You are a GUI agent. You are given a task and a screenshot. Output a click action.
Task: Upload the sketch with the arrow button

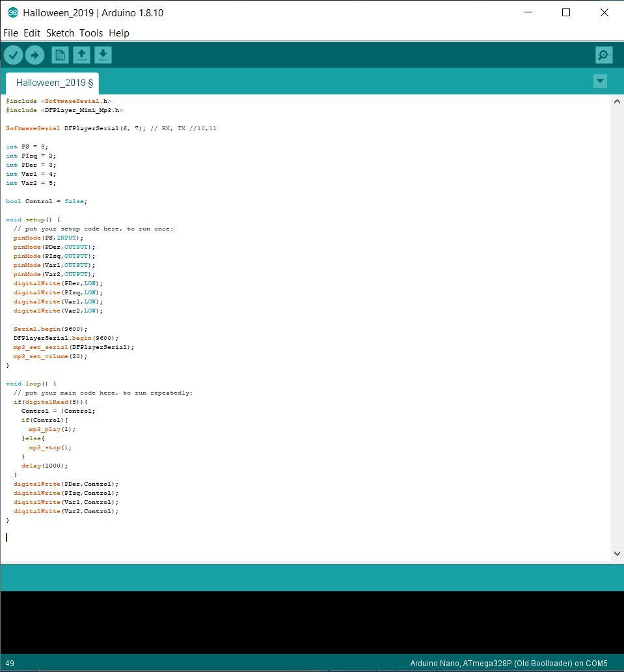34,55
